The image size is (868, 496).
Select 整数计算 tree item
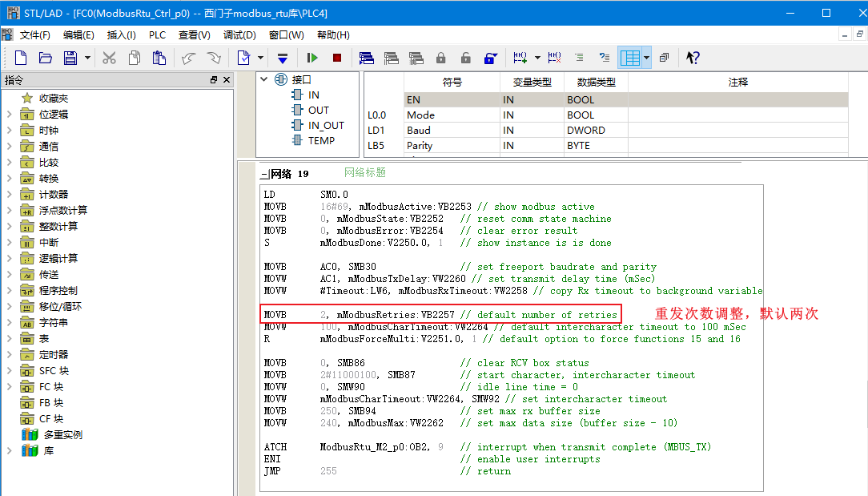(58, 227)
